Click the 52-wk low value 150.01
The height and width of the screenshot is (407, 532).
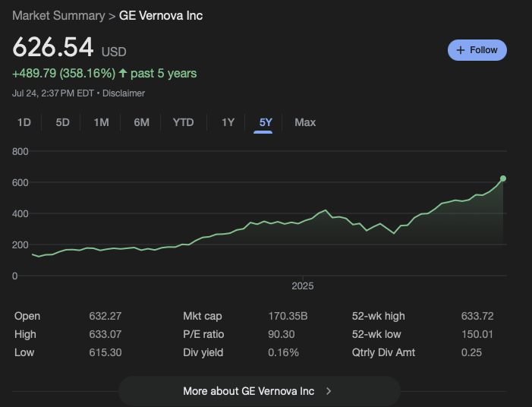477,334
